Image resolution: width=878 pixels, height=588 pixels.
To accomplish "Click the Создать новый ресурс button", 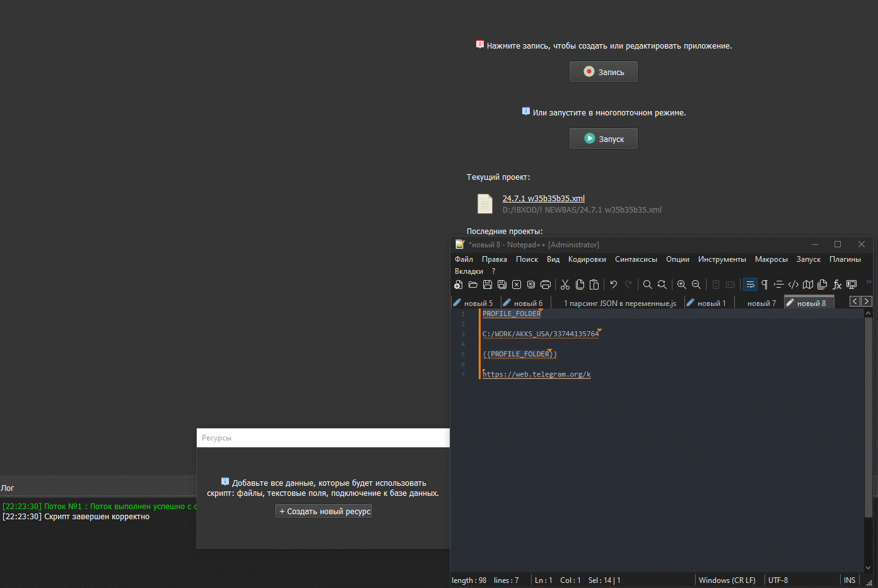I will [x=324, y=512].
